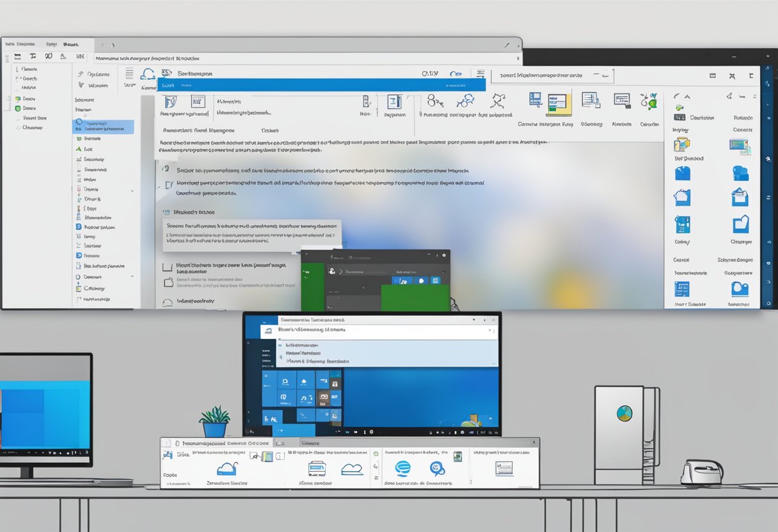The height and width of the screenshot is (532, 778).
Task: Select the blue highlighted item in the sidebar list
Action: click(x=103, y=126)
